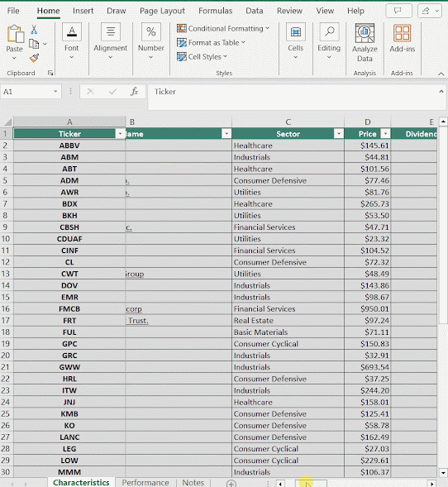Select column C header

(288, 122)
